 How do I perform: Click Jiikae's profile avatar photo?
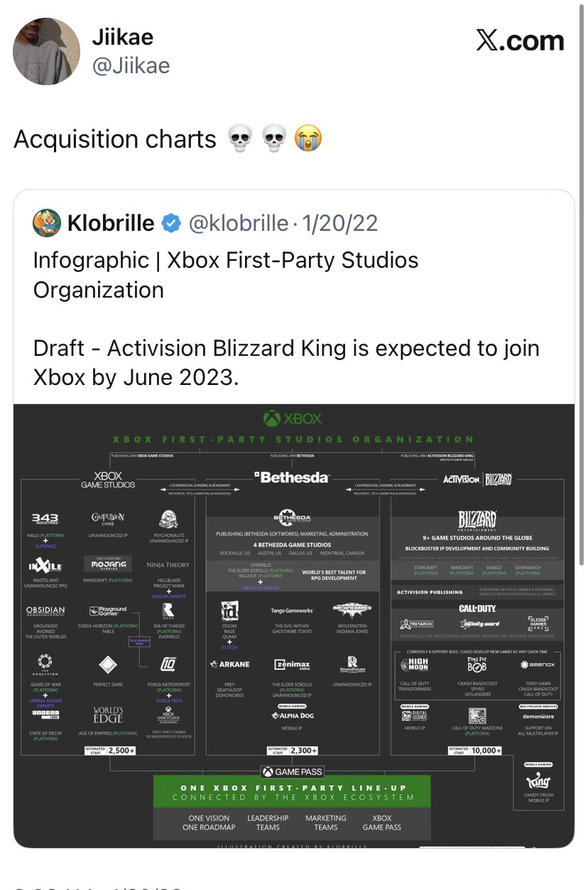point(47,51)
